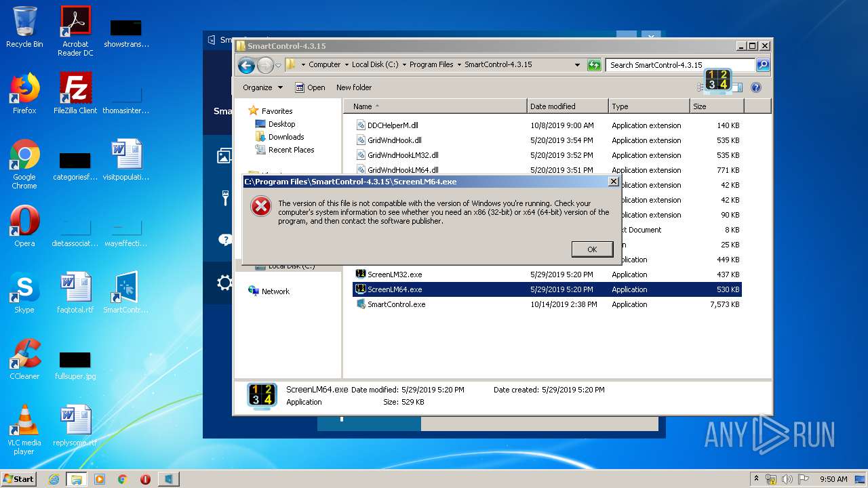Open the Recycle Bin desktop icon
Screen dimensions: 868x488
pyautogui.click(x=24, y=27)
